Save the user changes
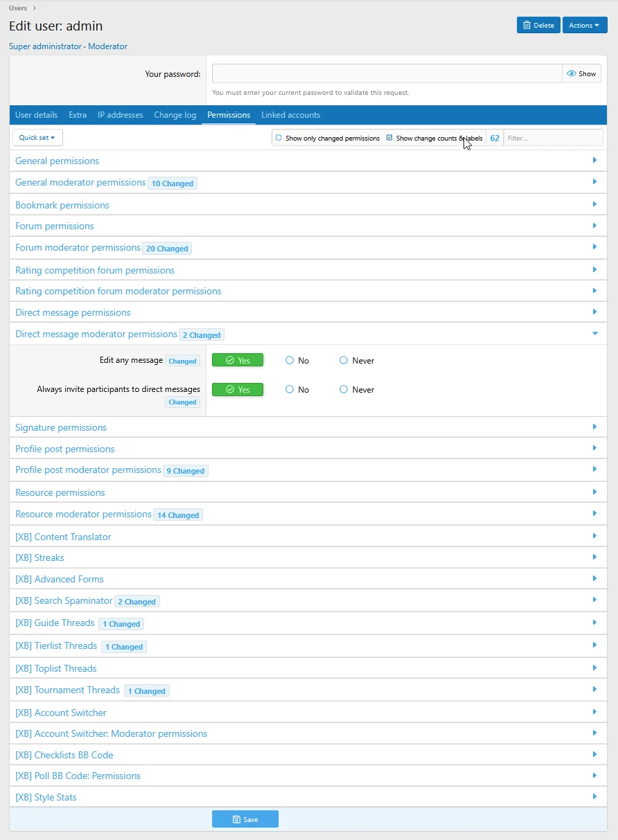 coord(245,819)
